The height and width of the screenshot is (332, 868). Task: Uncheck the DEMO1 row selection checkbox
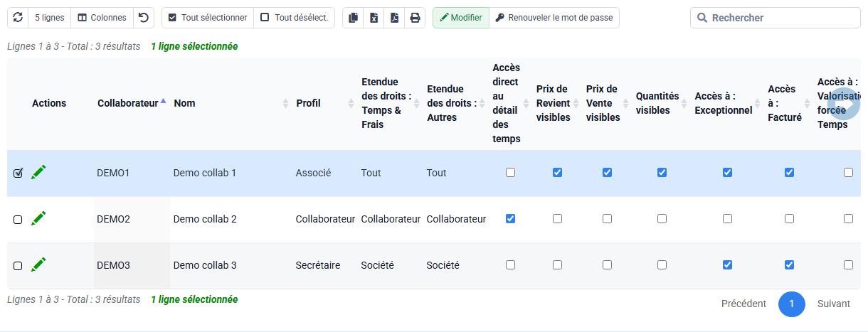pos(18,173)
